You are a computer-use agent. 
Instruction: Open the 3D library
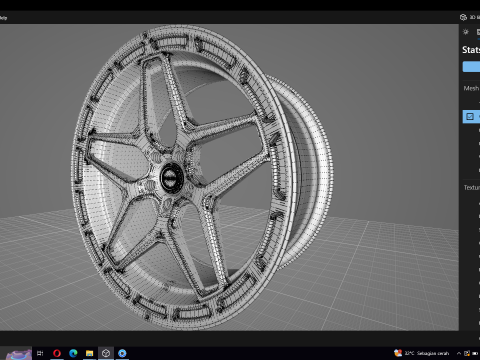tap(470, 17)
